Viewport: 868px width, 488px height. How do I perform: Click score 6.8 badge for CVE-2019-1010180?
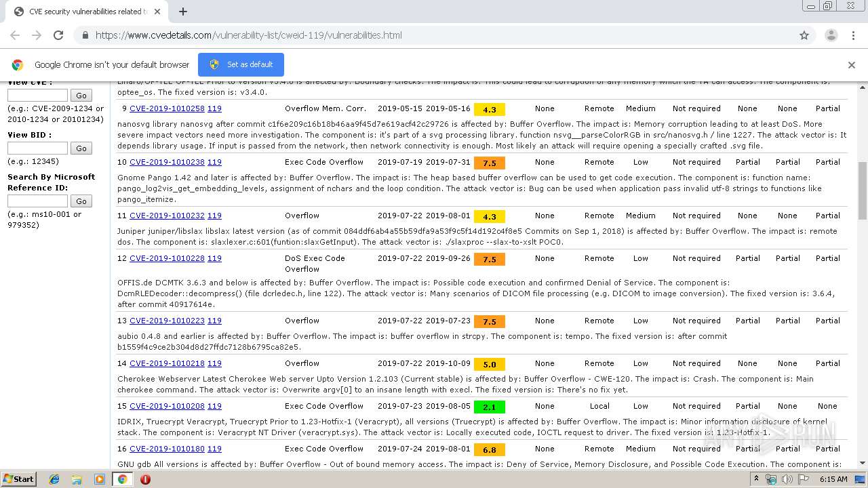(x=490, y=449)
